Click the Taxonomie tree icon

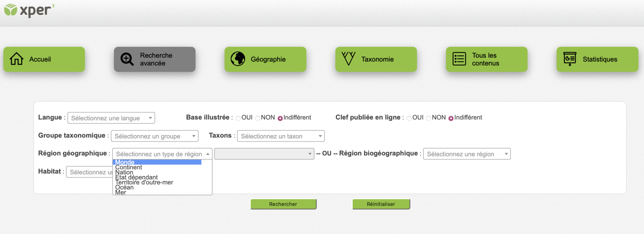(x=348, y=59)
